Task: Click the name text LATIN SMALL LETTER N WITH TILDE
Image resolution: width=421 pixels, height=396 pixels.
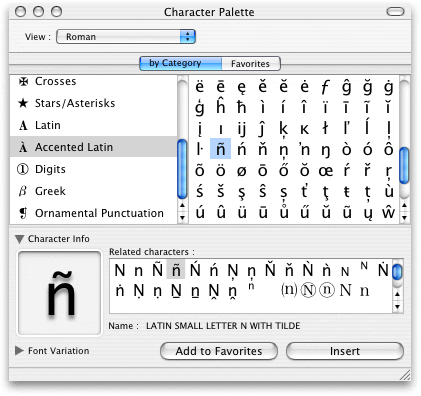Action: coord(223,326)
